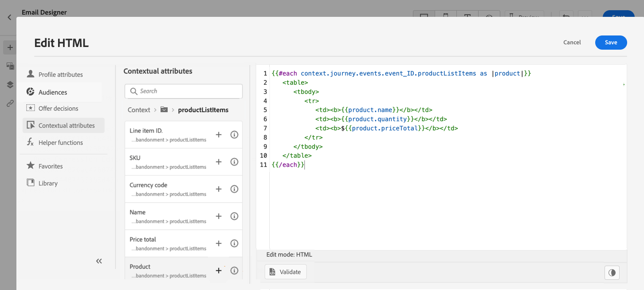644x290 pixels.
Task: Add the Price total attribute
Action: [x=219, y=243]
